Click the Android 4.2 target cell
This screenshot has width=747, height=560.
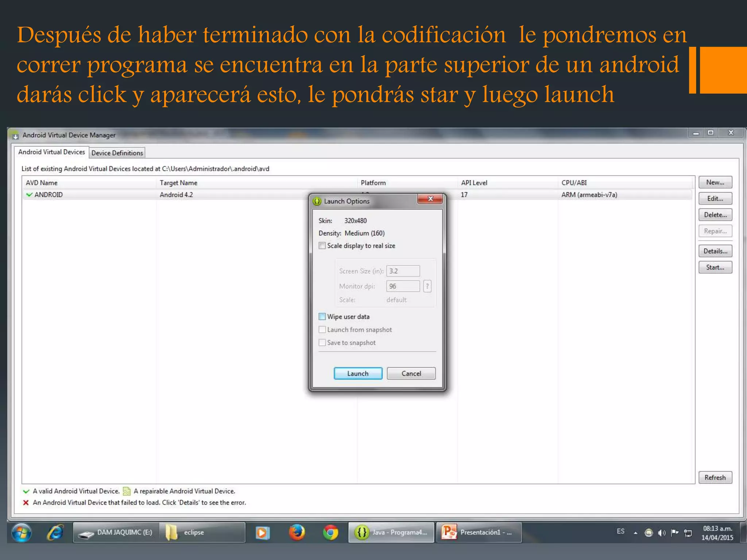(x=176, y=195)
